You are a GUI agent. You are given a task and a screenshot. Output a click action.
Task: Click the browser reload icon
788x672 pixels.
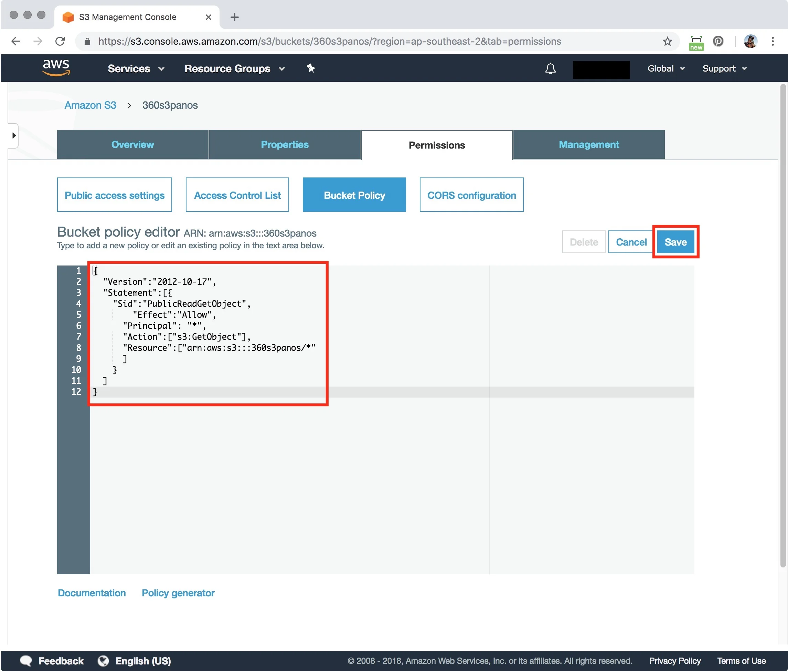(60, 41)
